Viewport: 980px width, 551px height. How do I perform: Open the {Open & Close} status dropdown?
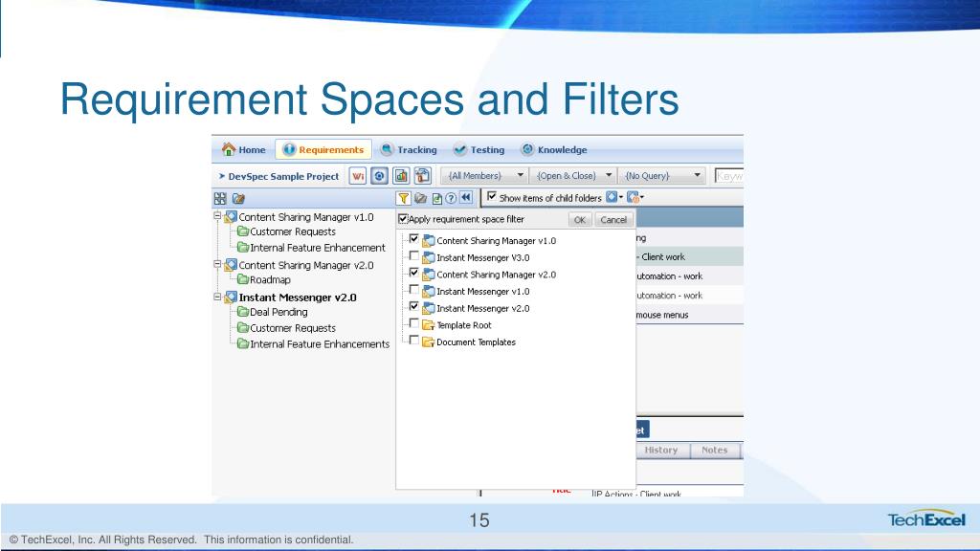point(573,176)
